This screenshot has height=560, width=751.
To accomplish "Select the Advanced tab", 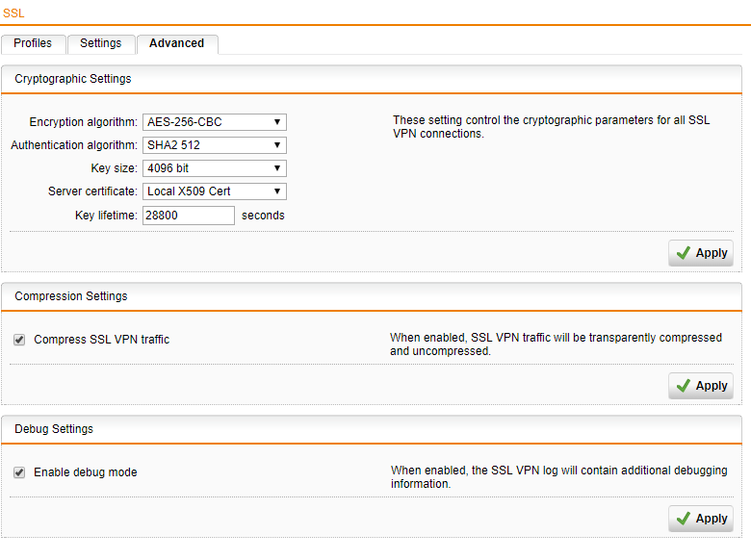I will point(177,43).
